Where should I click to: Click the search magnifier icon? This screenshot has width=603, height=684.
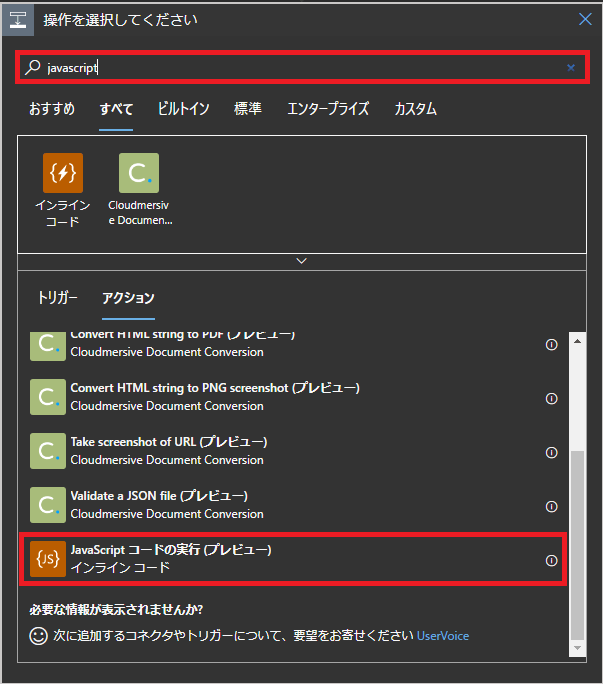pos(33,68)
